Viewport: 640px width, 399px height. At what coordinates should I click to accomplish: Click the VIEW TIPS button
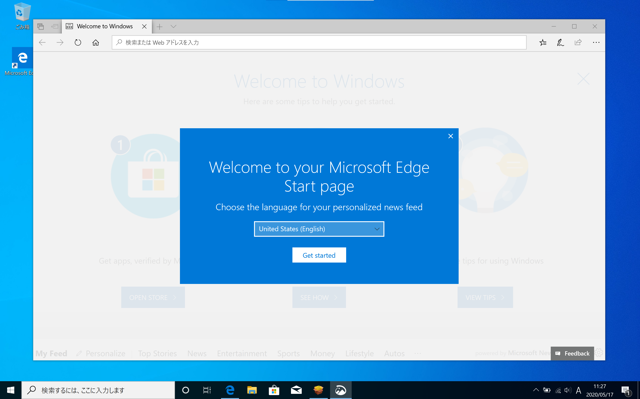coord(485,297)
